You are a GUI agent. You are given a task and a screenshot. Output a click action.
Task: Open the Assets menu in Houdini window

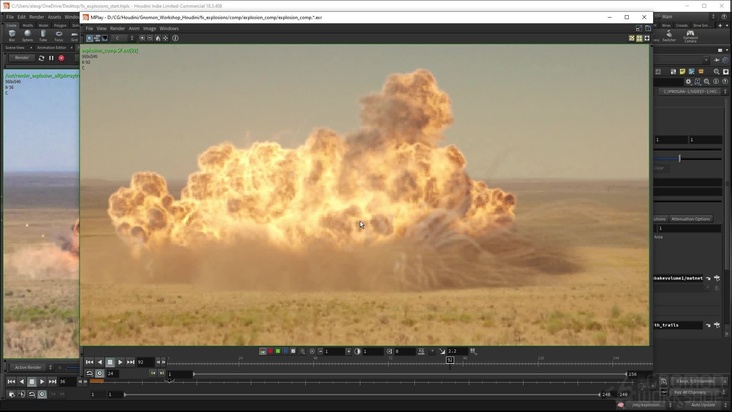tap(54, 17)
